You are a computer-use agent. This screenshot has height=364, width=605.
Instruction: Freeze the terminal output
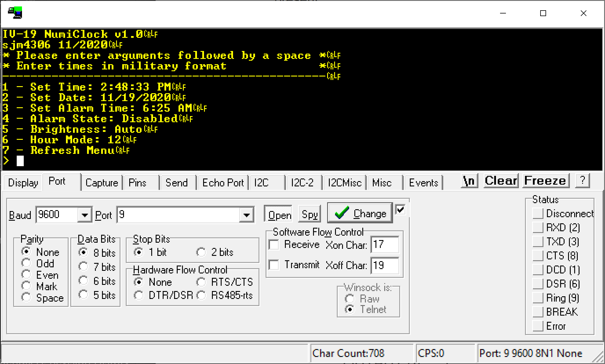point(546,181)
